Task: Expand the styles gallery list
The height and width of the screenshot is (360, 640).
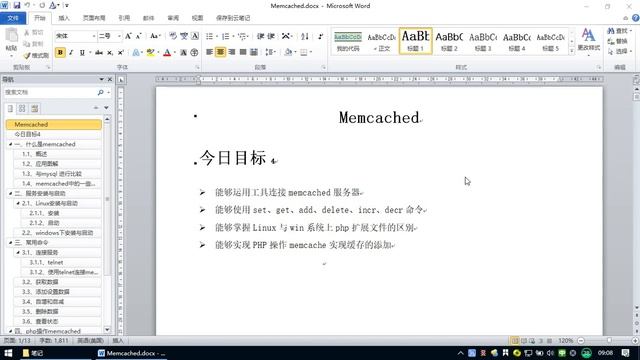Action: click(x=572, y=51)
